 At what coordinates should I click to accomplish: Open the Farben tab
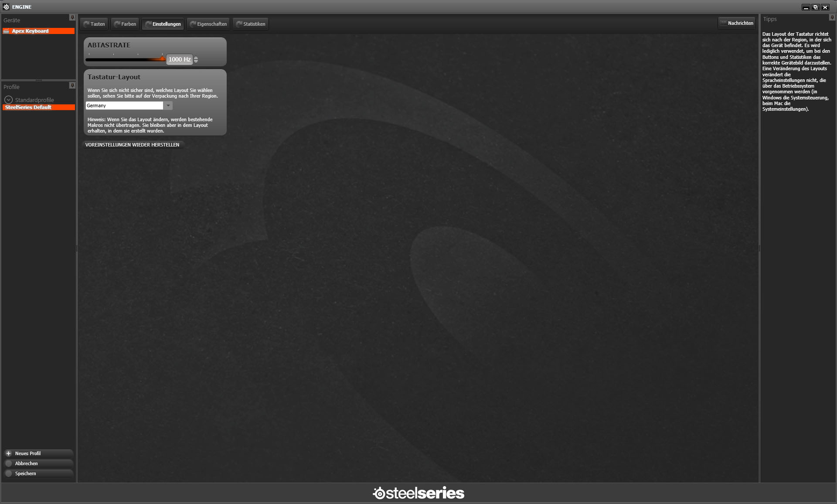pyautogui.click(x=125, y=24)
